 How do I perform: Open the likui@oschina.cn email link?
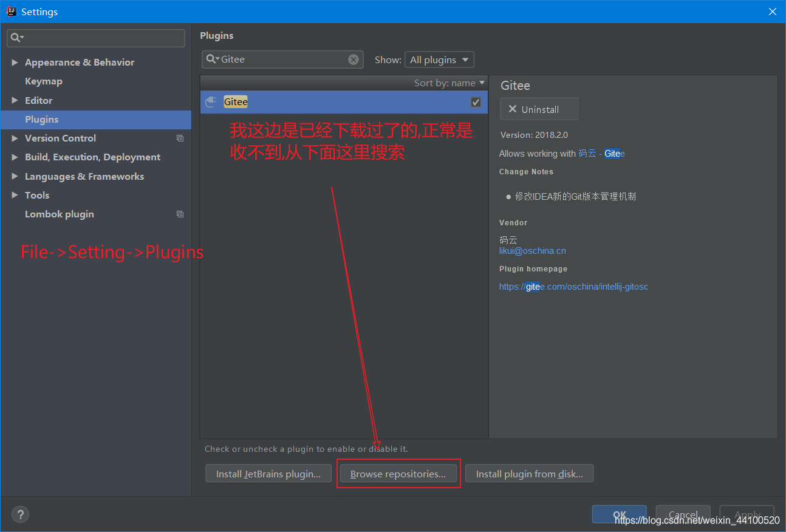pos(533,251)
